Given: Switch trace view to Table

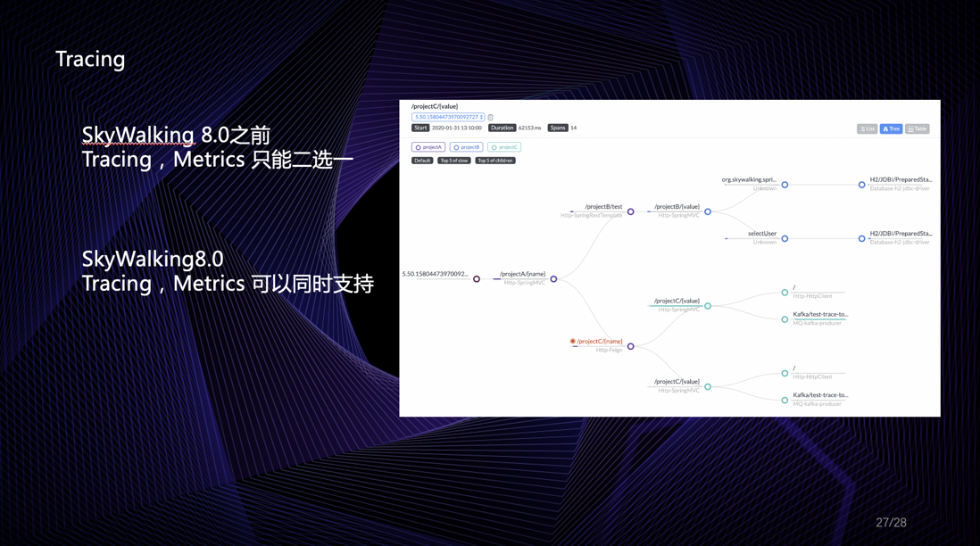Looking at the screenshot, I should point(918,128).
